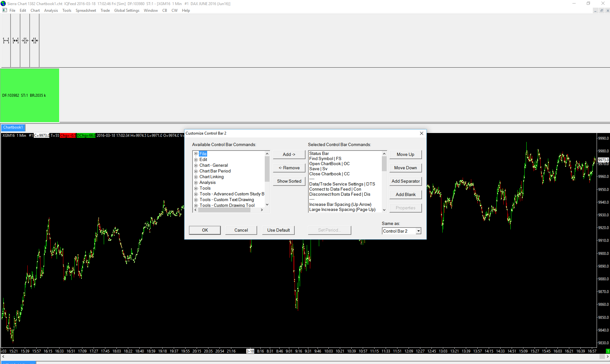Click up arrow of available commands scrollbar

coord(267,154)
